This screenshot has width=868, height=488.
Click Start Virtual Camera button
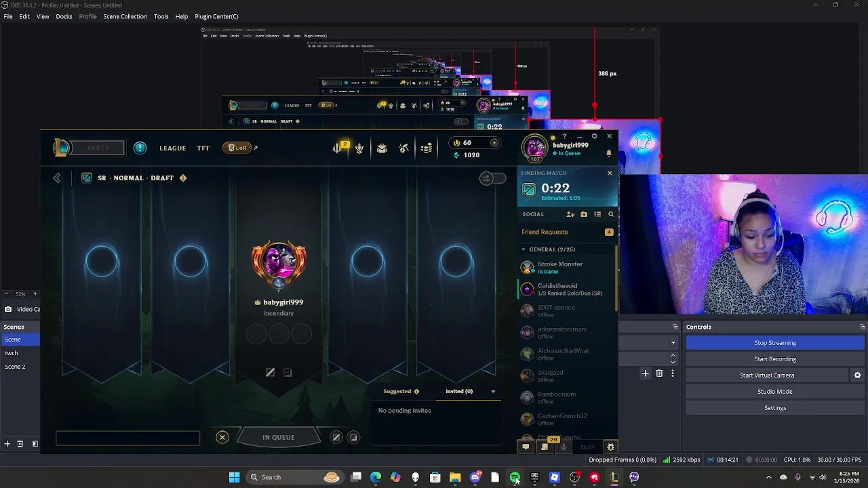click(767, 375)
